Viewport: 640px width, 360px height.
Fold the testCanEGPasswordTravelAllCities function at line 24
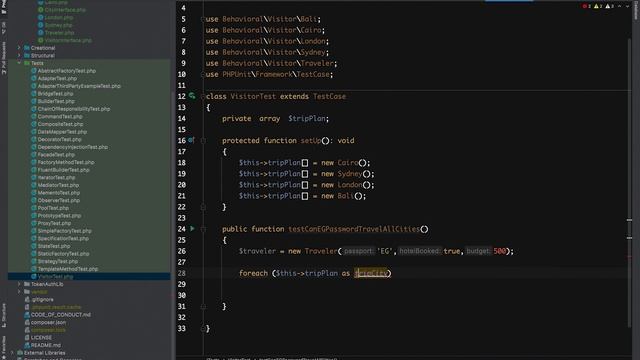pyautogui.click(x=203, y=229)
